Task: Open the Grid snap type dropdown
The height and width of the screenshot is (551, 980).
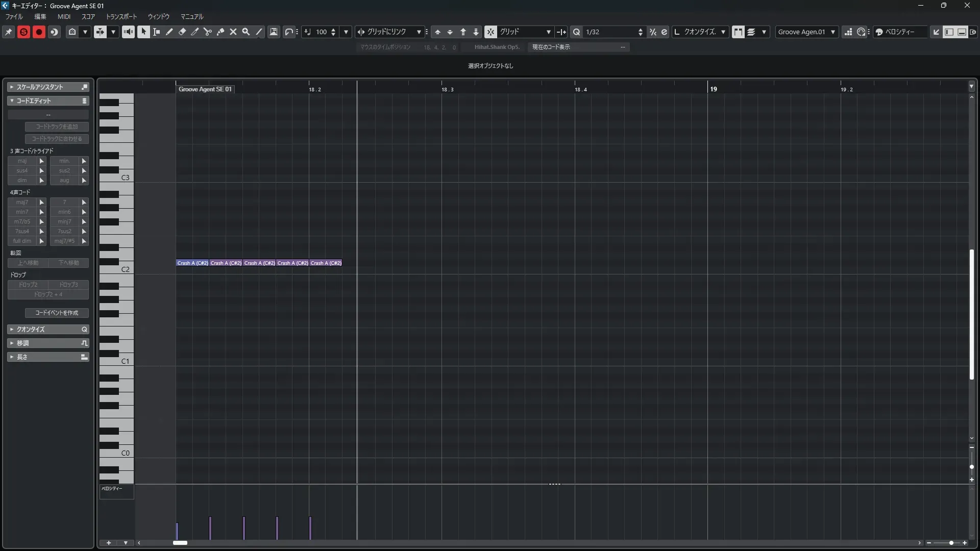Action: [x=525, y=32]
